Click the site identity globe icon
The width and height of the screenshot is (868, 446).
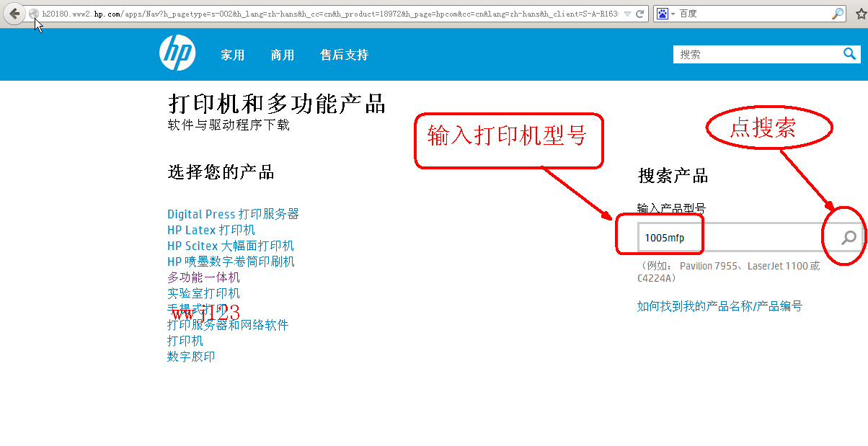(x=33, y=14)
